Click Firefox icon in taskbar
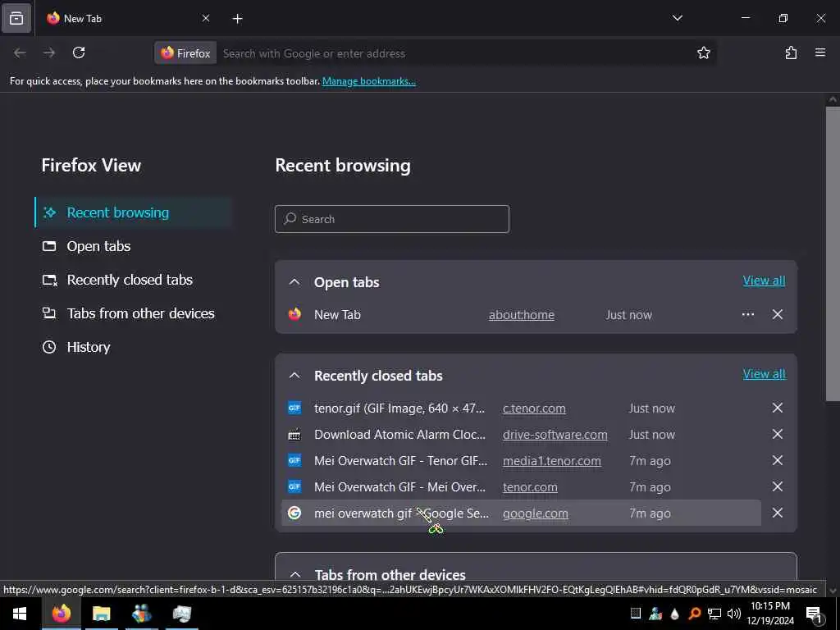The height and width of the screenshot is (630, 840). [x=61, y=614]
